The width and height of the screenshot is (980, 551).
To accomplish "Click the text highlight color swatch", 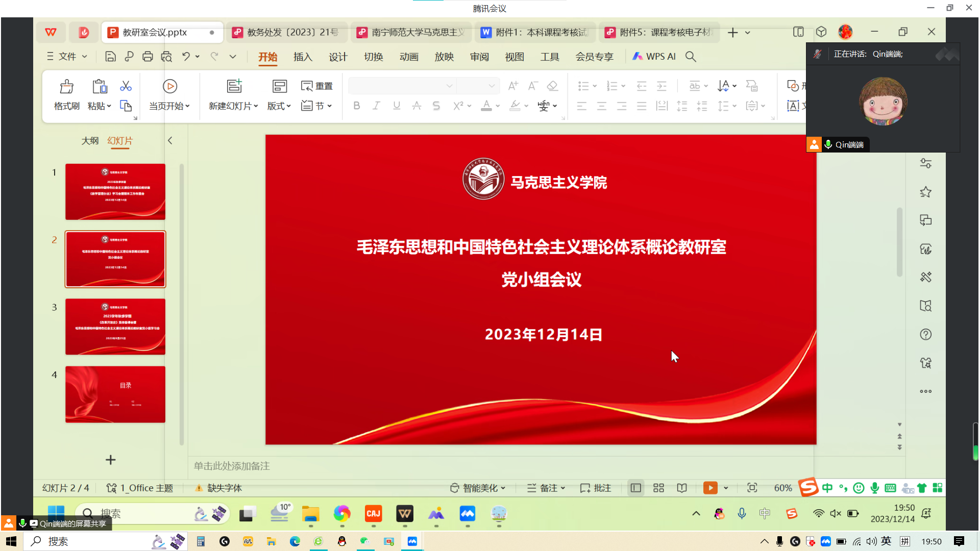I will (515, 106).
